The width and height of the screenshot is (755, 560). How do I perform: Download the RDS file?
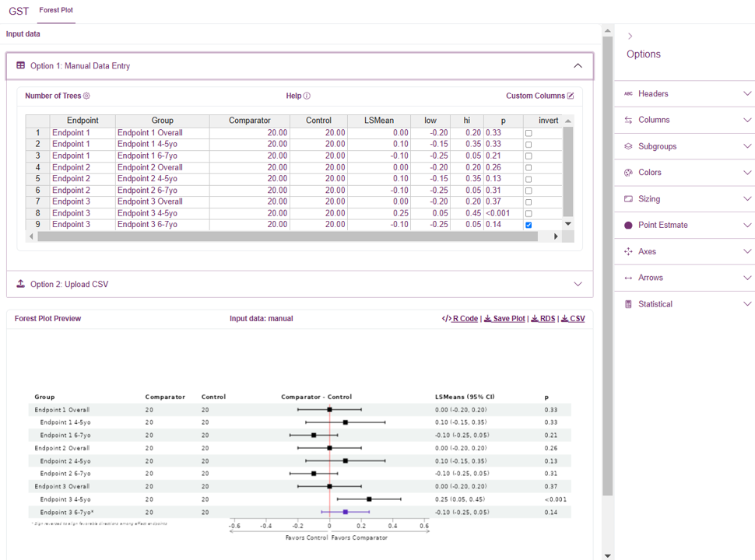543,318
